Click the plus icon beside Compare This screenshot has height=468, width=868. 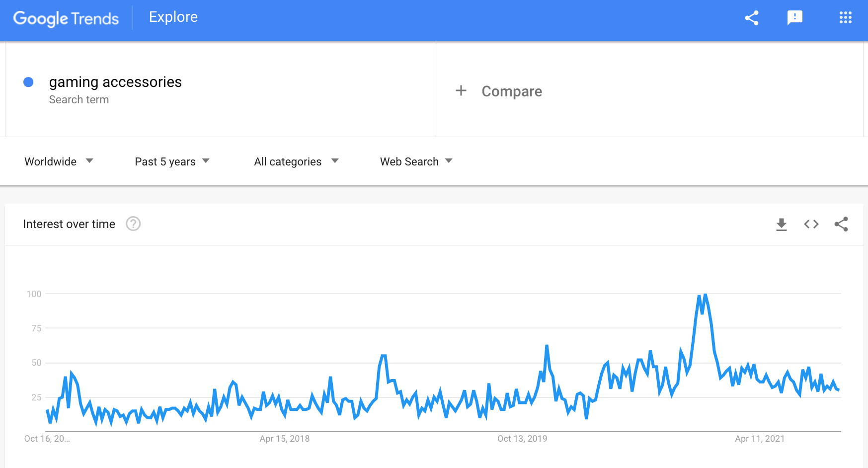click(461, 91)
